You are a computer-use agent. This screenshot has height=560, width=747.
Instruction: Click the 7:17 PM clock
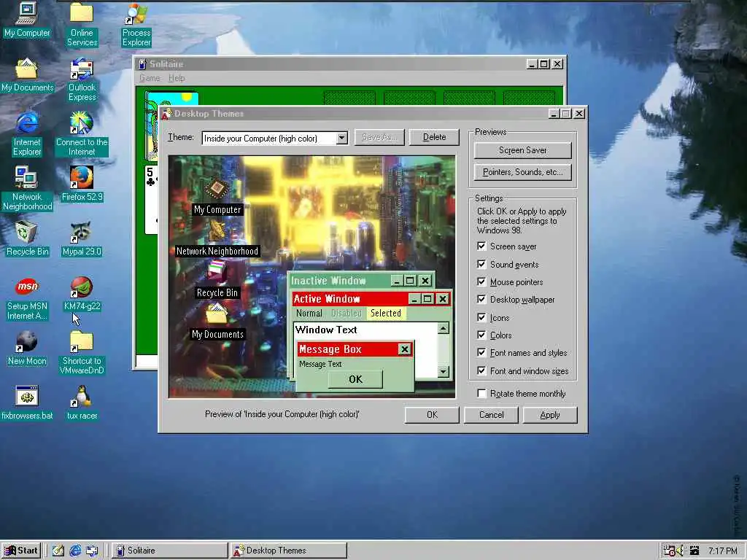click(x=723, y=551)
